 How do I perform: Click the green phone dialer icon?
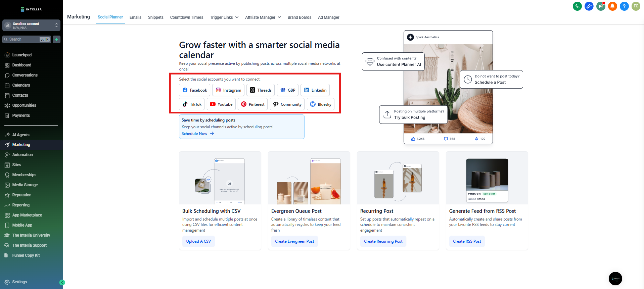coord(577,6)
